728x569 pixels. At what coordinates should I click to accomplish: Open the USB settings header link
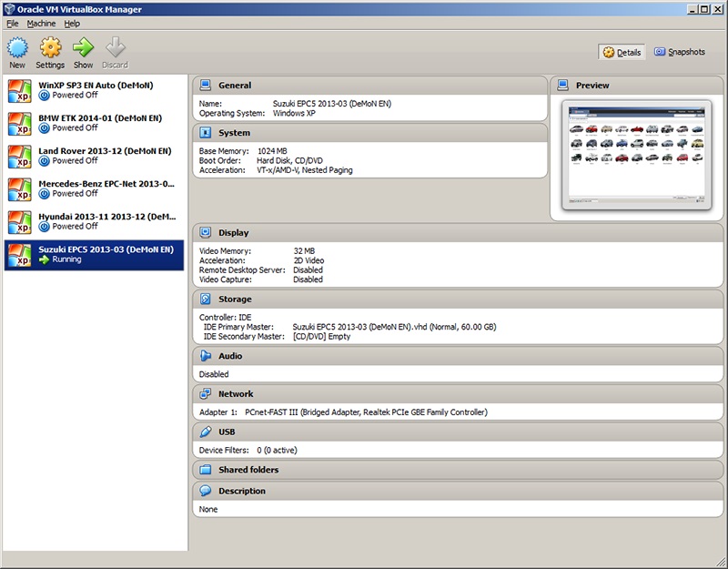(227, 432)
